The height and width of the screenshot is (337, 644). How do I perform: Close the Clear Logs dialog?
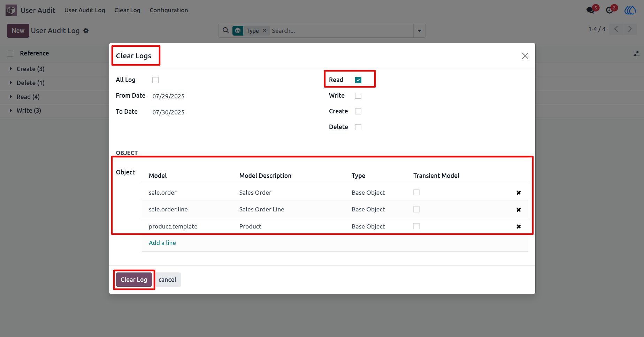pyautogui.click(x=525, y=56)
